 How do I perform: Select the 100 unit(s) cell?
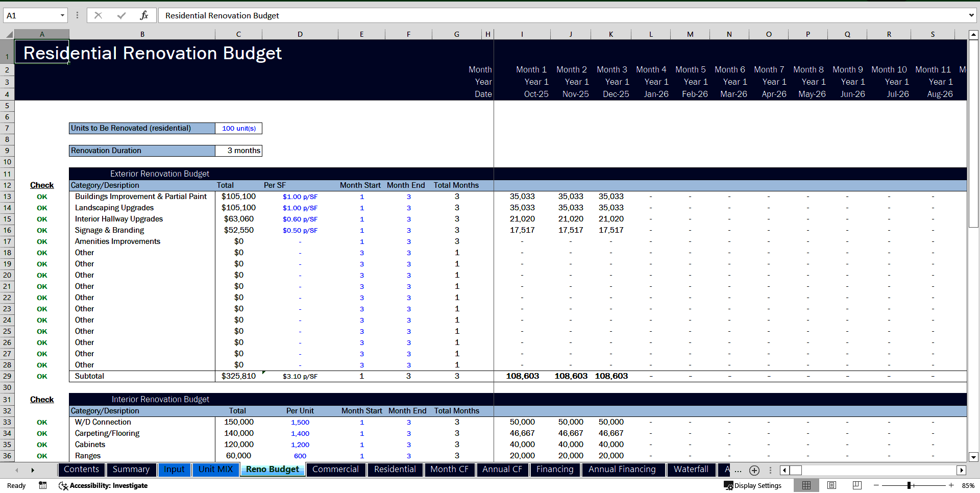coord(238,128)
